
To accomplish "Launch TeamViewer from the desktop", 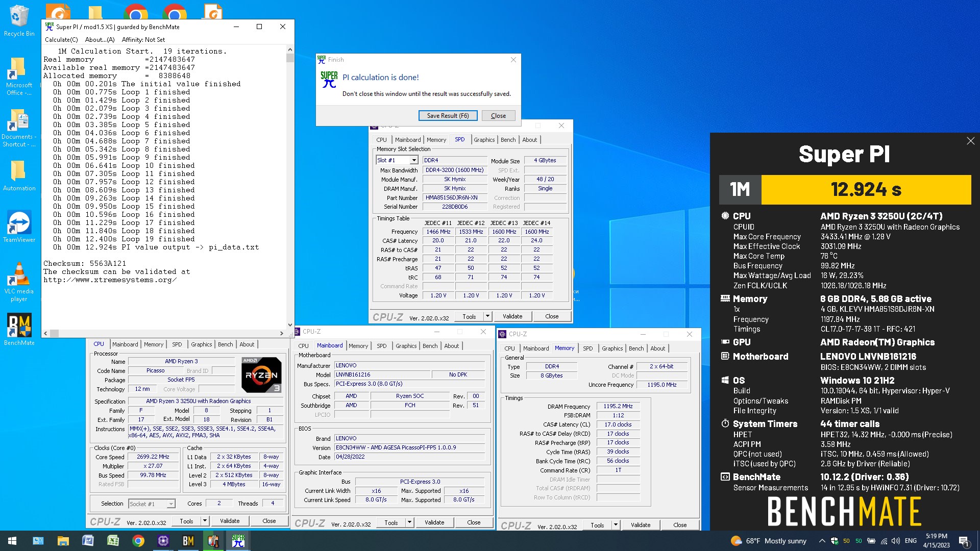I will click(x=19, y=227).
